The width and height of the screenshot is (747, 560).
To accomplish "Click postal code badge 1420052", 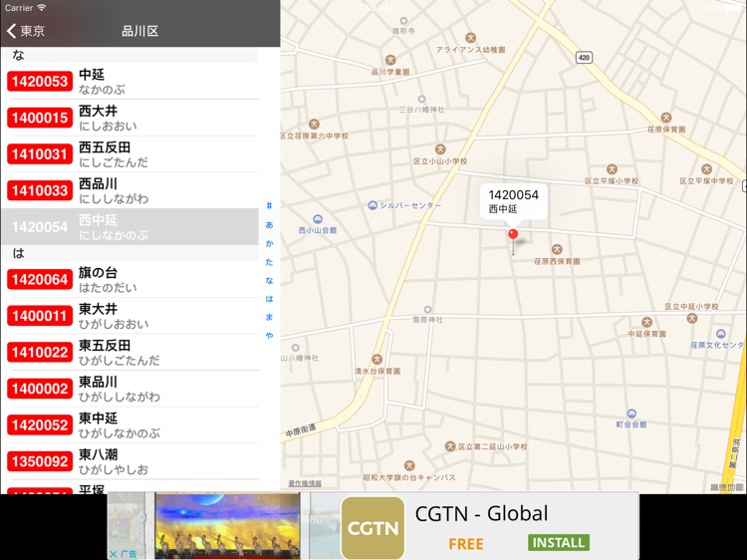I will tap(40, 424).
